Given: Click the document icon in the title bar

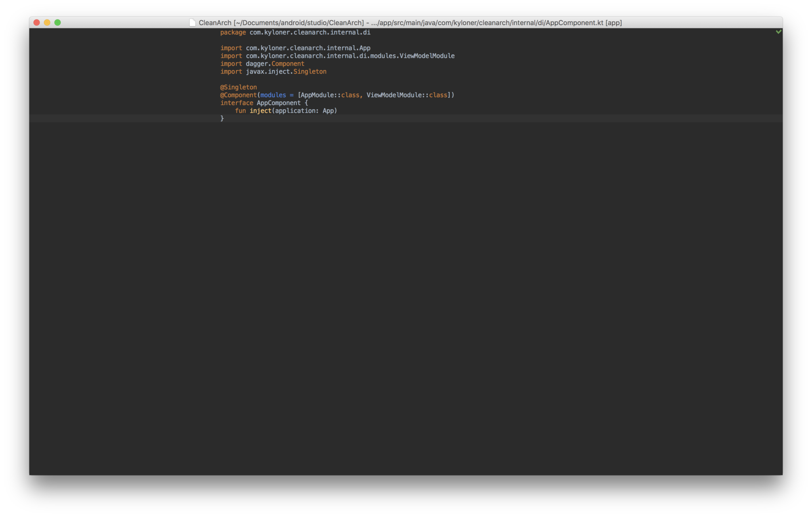Looking at the screenshot, I should (x=192, y=23).
